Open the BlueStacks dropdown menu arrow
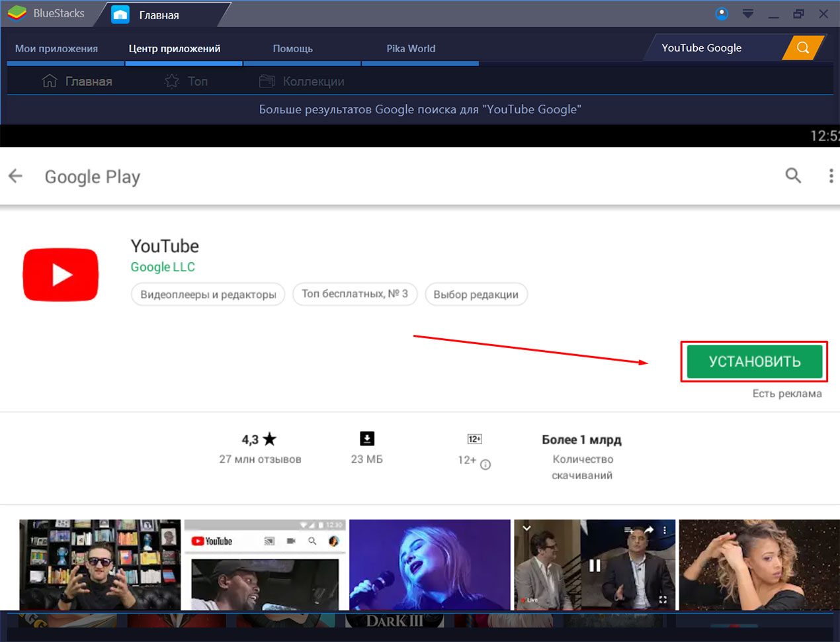 pyautogui.click(x=748, y=14)
